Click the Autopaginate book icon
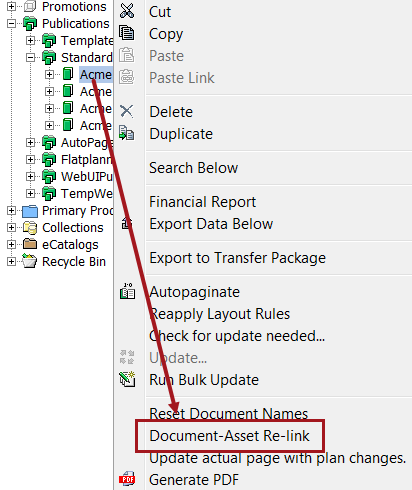412x490 pixels. tap(127, 291)
